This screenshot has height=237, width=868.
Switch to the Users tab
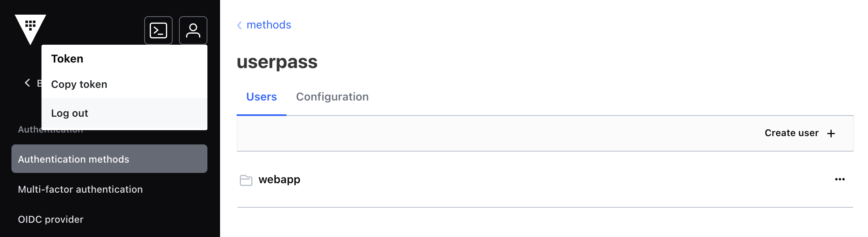click(x=262, y=97)
